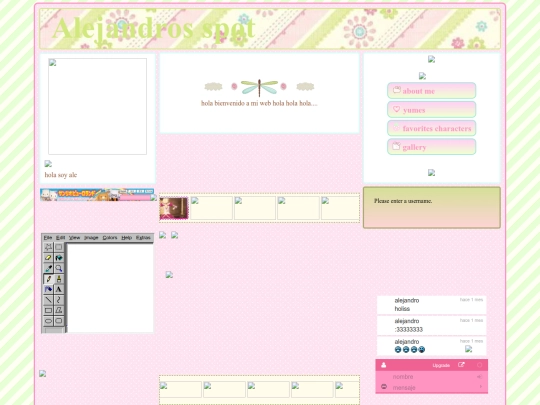Open the View menu in the paint widget

tap(74, 238)
